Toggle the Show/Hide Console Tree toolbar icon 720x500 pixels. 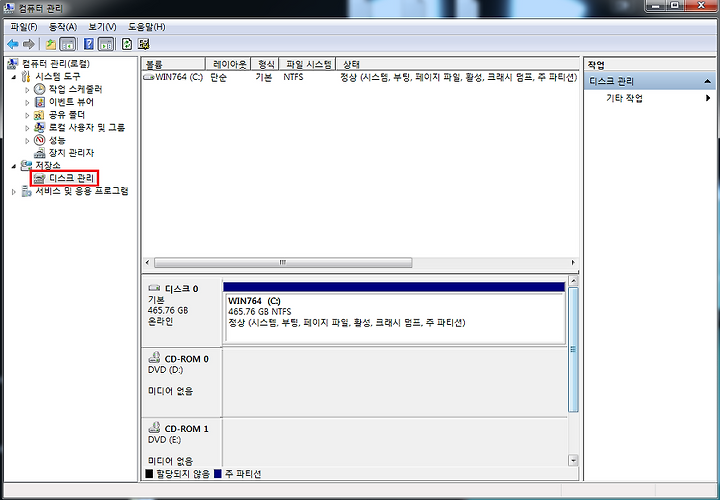[68, 44]
